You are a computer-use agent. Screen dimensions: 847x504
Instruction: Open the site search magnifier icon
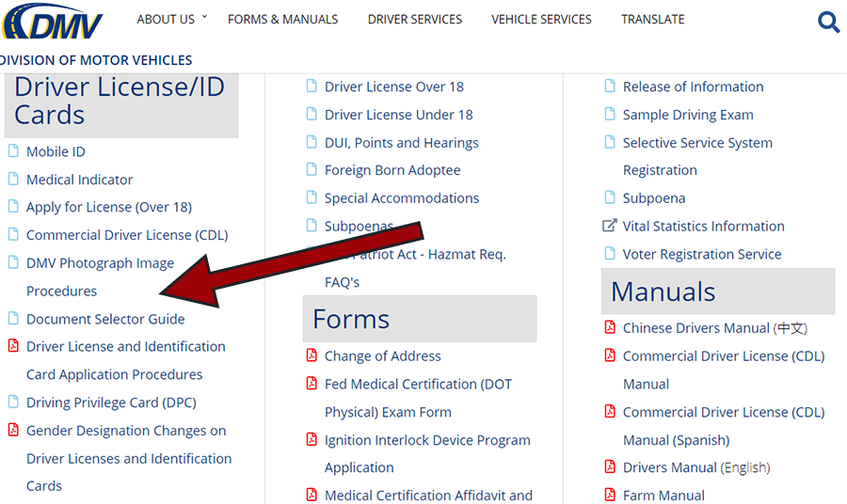coord(828,23)
